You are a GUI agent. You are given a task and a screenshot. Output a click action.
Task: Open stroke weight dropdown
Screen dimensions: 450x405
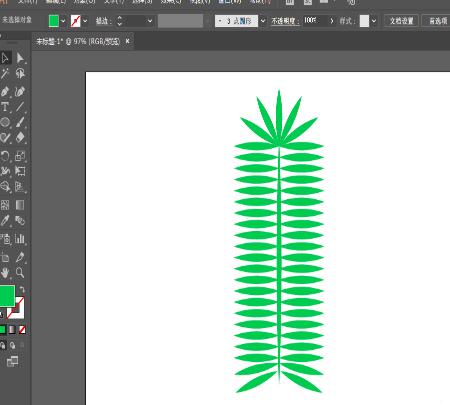coord(150,21)
